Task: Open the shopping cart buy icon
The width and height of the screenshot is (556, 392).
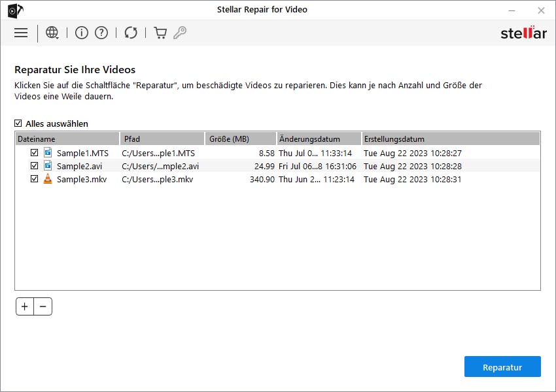Action: pos(160,33)
